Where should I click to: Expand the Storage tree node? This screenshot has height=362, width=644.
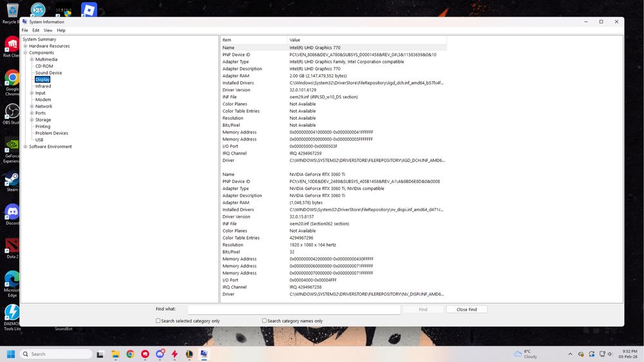pos(32,120)
